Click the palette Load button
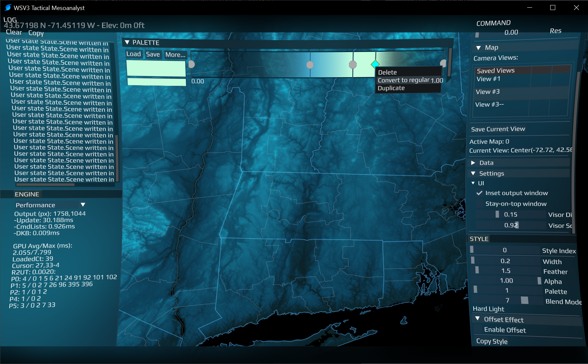Screen dimensions: 588x364 click(x=133, y=54)
